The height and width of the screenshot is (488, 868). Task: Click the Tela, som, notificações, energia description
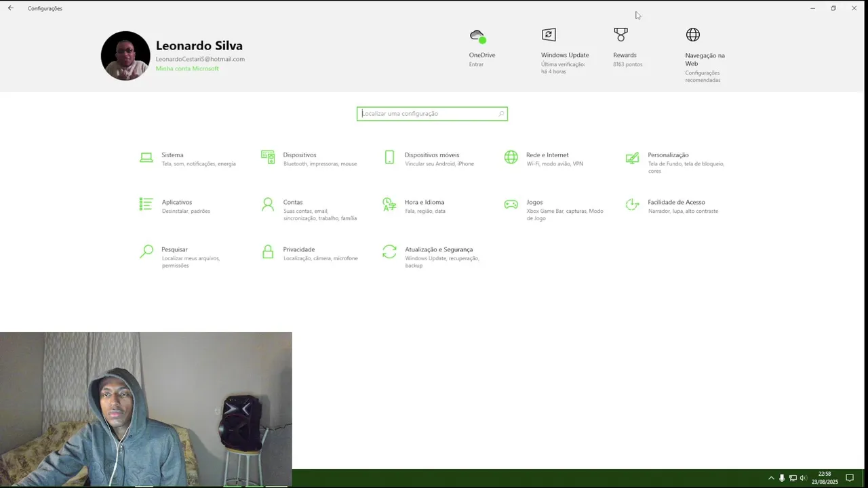[199, 164]
